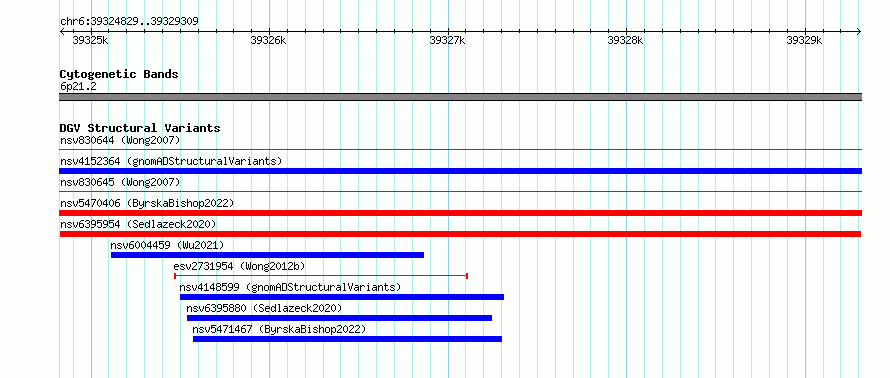The height and width of the screenshot is (378, 890).
Task: Click the DGV Structural Variants track title
Action: coord(140,128)
